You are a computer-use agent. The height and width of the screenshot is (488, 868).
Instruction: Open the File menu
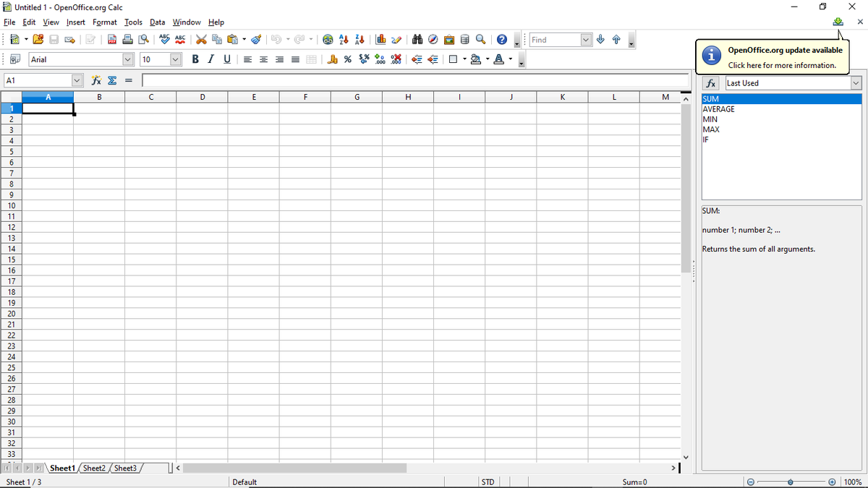(x=9, y=22)
